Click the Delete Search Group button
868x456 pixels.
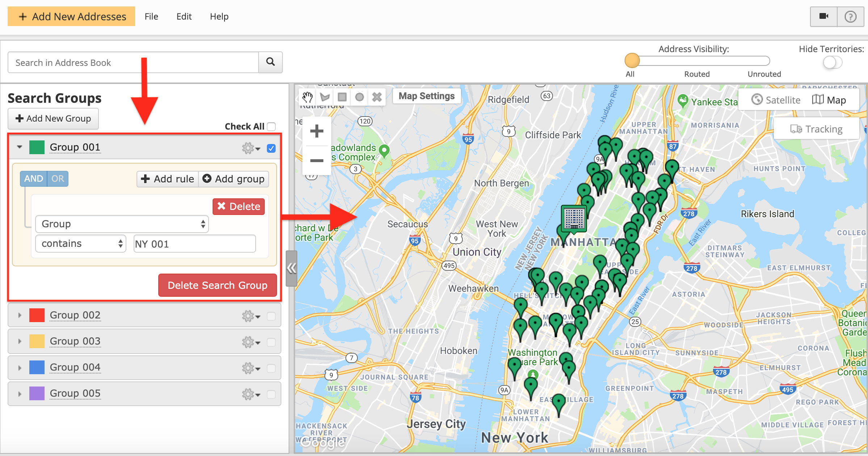[x=217, y=285]
